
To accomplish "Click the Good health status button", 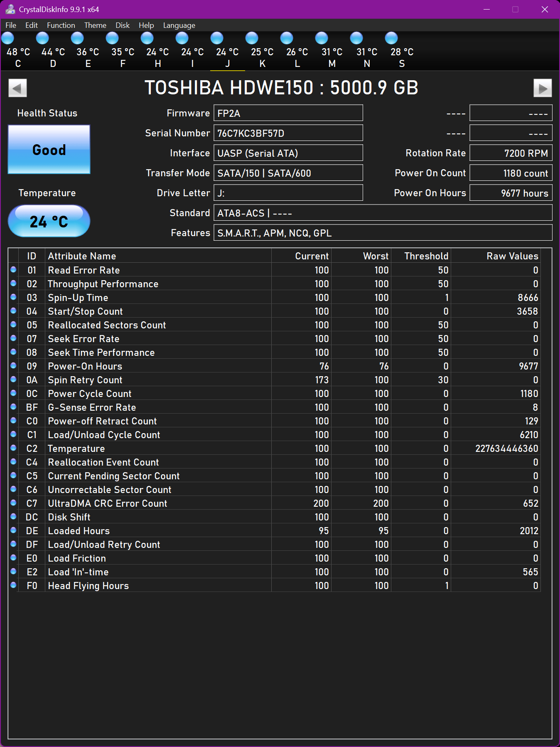I will coord(49,150).
